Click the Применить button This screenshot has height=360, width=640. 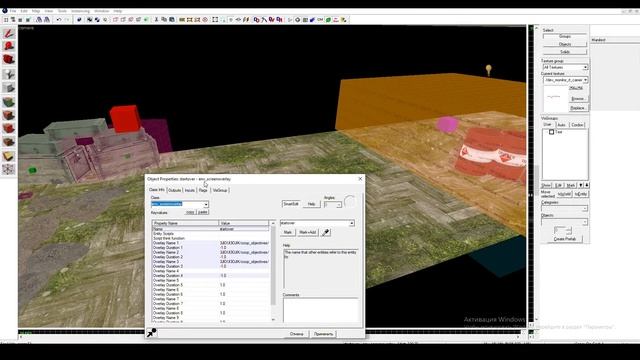(323, 334)
